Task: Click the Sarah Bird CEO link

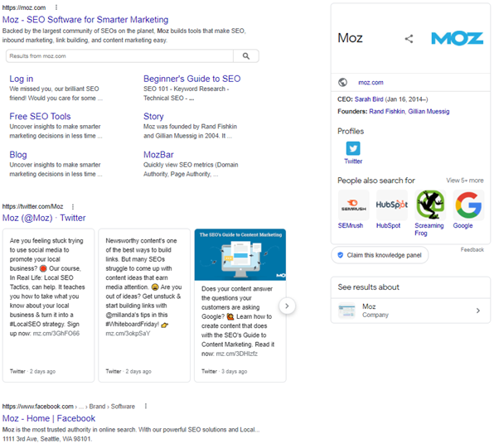Action: point(369,99)
